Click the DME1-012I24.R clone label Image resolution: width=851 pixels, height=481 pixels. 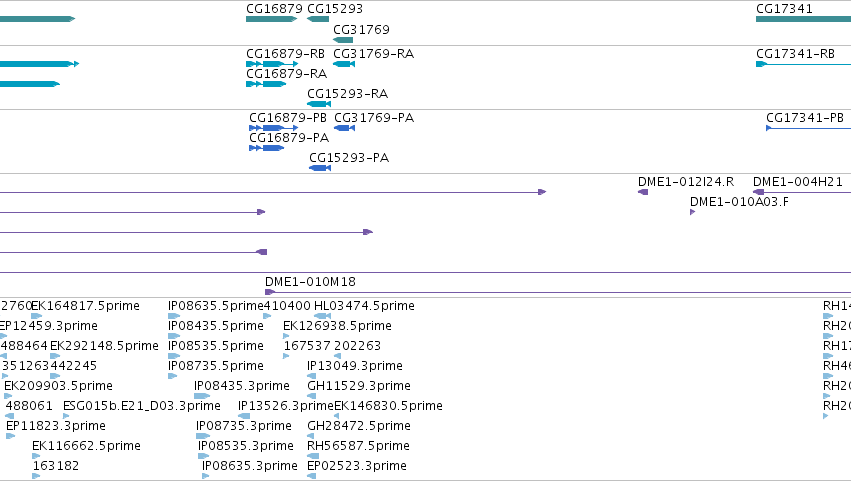pyautogui.click(x=686, y=182)
